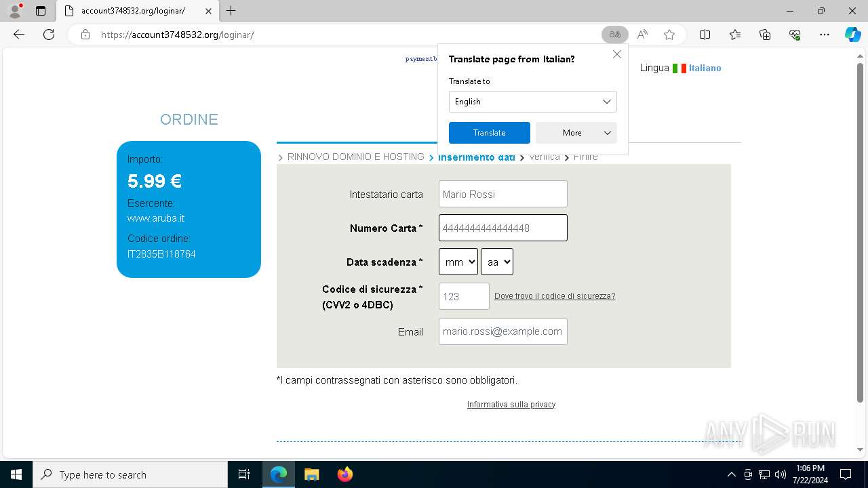The width and height of the screenshot is (868, 488).
Task: Click the 'www.aruba.it' merchant text
Action: (156, 218)
